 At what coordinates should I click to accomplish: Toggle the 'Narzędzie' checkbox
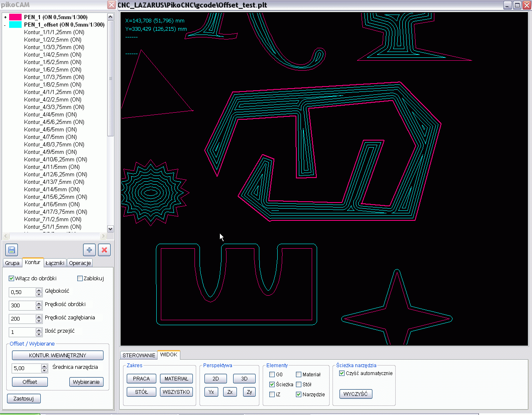(298, 394)
